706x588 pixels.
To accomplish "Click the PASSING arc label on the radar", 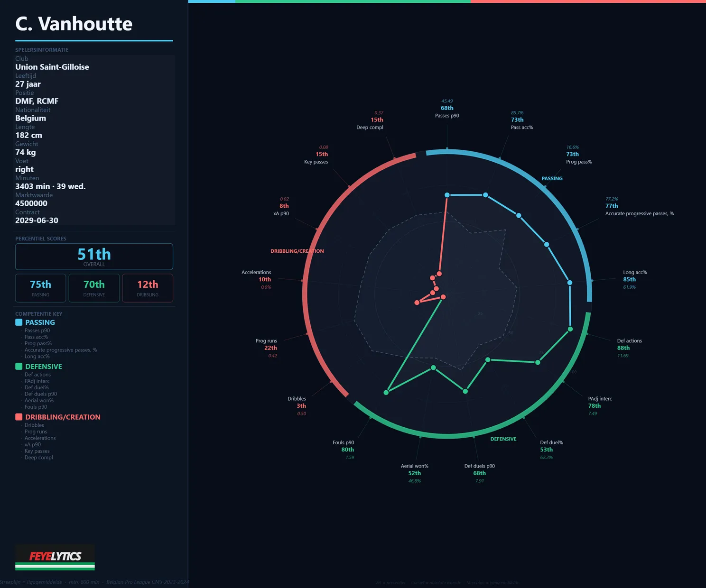I will point(552,179).
